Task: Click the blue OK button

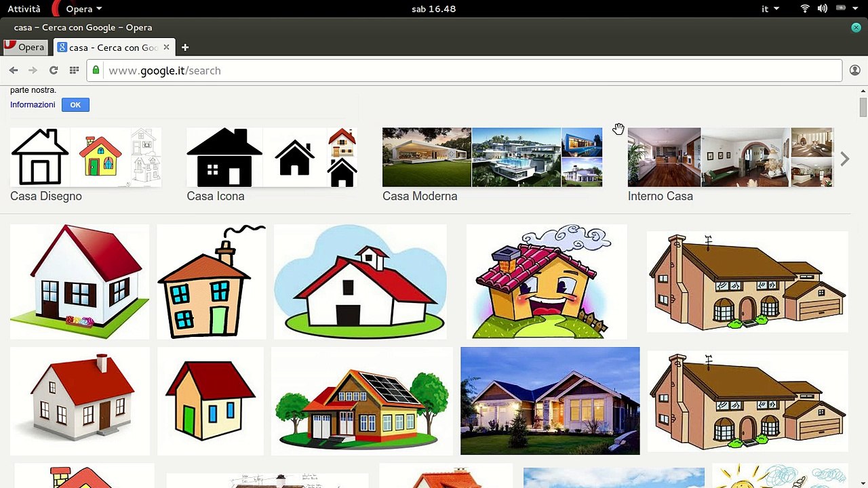Action: point(75,104)
